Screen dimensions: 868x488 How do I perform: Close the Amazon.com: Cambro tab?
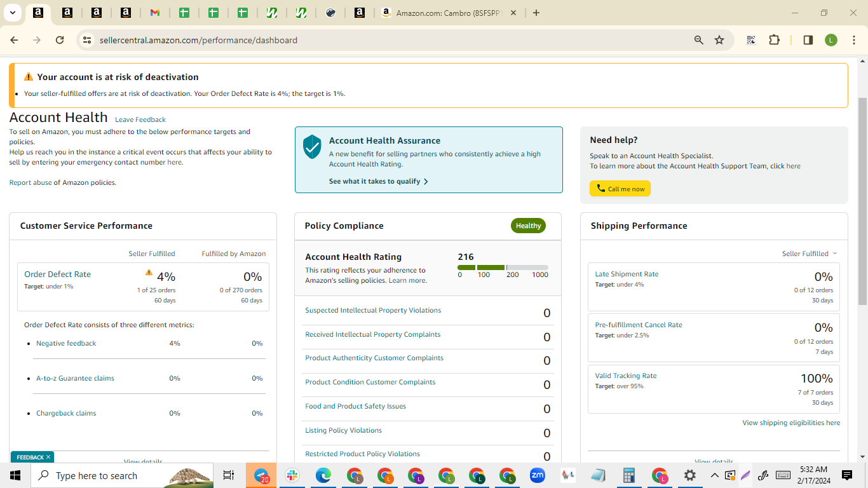pos(513,13)
